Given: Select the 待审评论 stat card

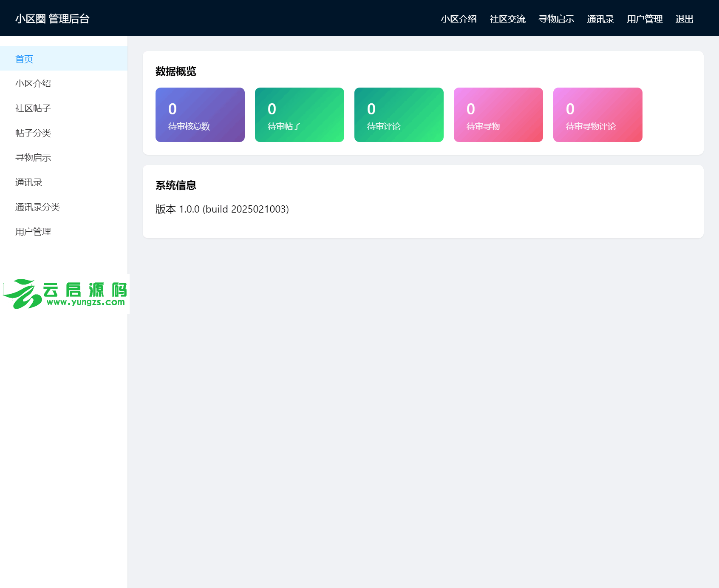Looking at the screenshot, I should [399, 115].
